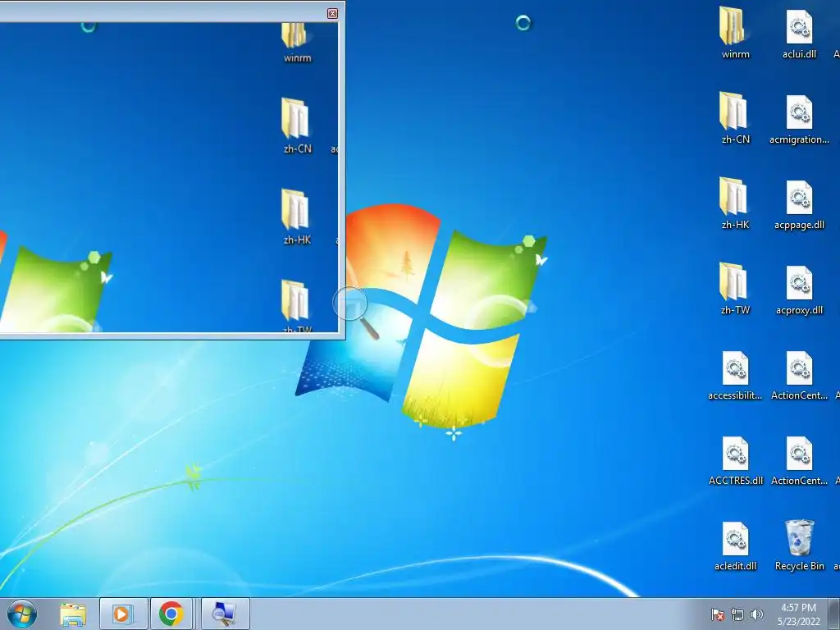840x630 pixels.
Task: Select the zh-TW folder on the desktop
Action: (735, 288)
